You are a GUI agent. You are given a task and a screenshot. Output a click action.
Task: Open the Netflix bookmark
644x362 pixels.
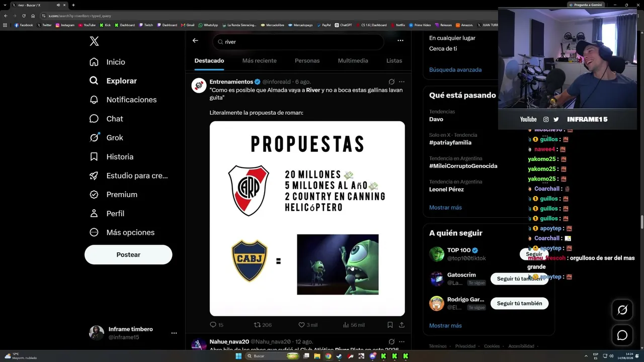pyautogui.click(x=397, y=25)
